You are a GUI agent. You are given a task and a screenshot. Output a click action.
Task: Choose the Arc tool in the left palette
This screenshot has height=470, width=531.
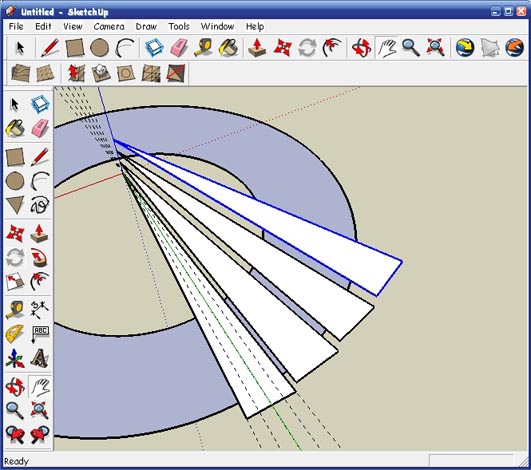click(40, 180)
